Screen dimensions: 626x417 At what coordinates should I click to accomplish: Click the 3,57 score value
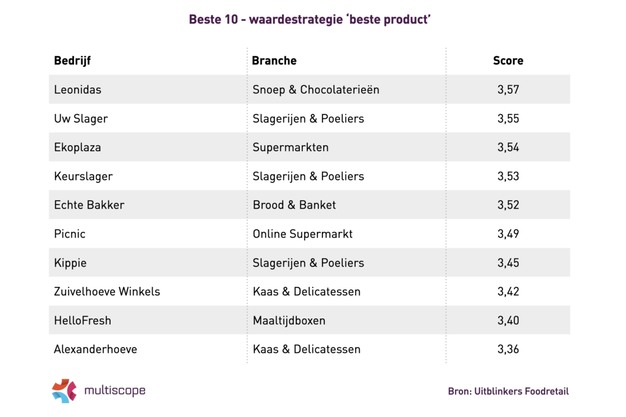click(x=508, y=90)
